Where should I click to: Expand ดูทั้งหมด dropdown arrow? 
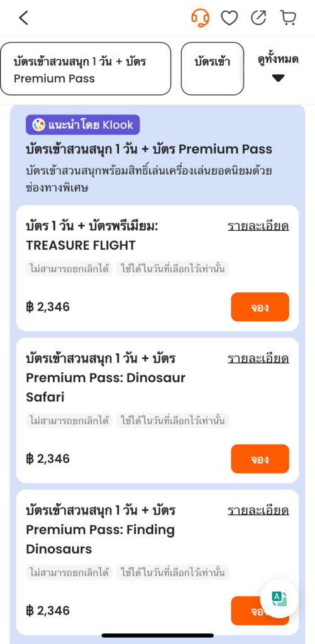coord(278,78)
